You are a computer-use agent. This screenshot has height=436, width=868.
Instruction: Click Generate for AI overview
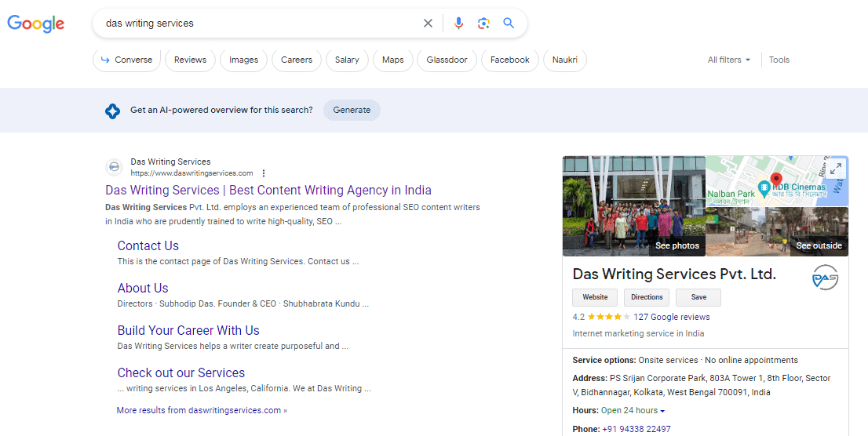[352, 110]
